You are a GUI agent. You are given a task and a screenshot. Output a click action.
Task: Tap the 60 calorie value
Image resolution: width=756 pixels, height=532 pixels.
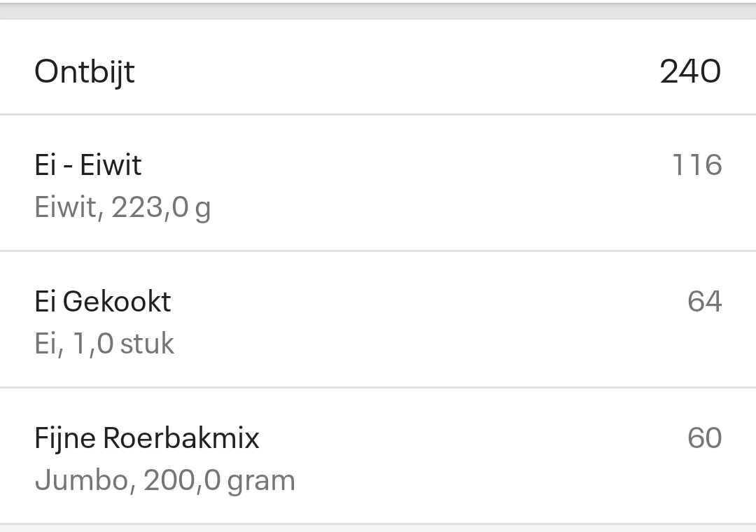pyautogui.click(x=704, y=438)
